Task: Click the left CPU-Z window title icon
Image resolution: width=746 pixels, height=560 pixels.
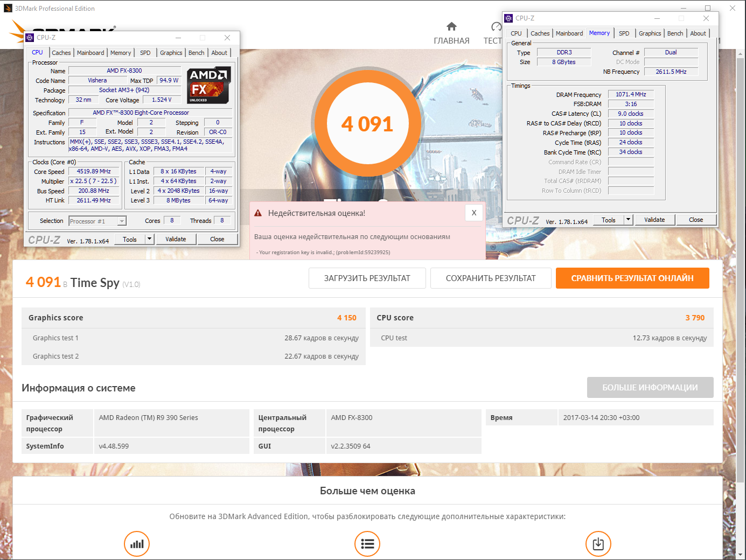Action: point(30,38)
